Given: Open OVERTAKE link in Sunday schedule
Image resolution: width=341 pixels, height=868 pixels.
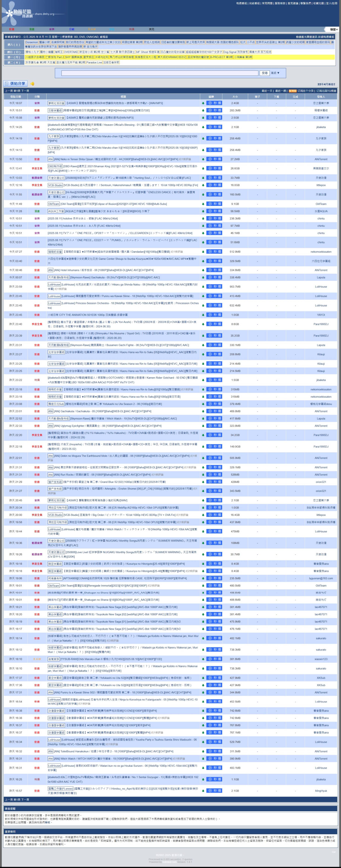Looking at the screenshot, I should tap(71, 52).
